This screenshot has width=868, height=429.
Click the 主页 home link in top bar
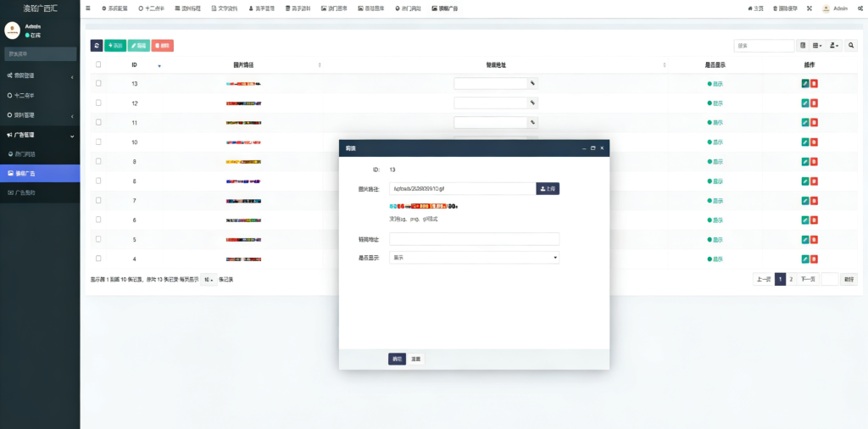pyautogui.click(x=755, y=8)
